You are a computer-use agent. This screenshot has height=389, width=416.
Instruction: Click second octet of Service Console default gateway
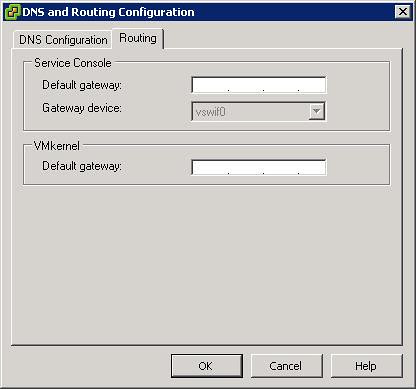(246, 85)
